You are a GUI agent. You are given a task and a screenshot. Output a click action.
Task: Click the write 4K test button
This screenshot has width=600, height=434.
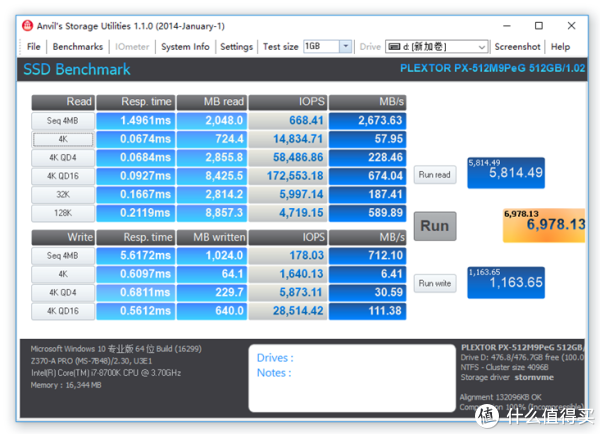[x=63, y=274]
